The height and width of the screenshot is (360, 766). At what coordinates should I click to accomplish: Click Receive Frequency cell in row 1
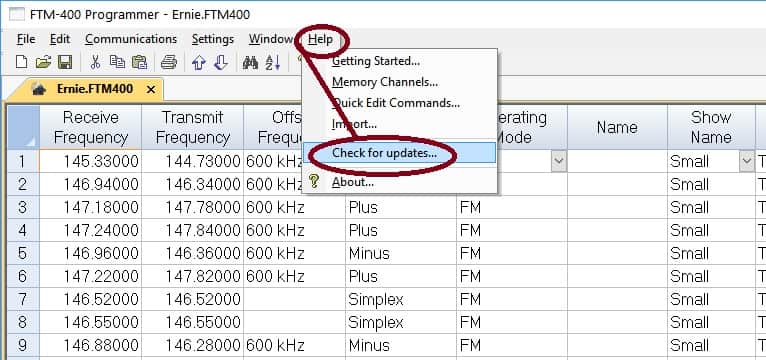tap(90, 161)
